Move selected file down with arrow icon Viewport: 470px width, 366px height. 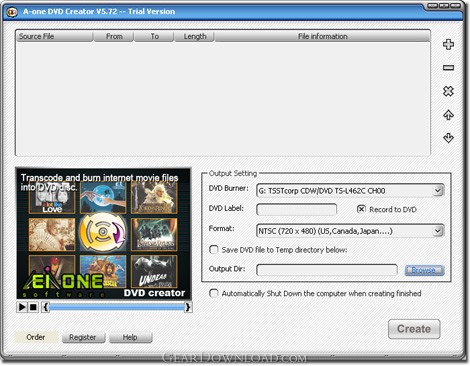click(x=448, y=138)
